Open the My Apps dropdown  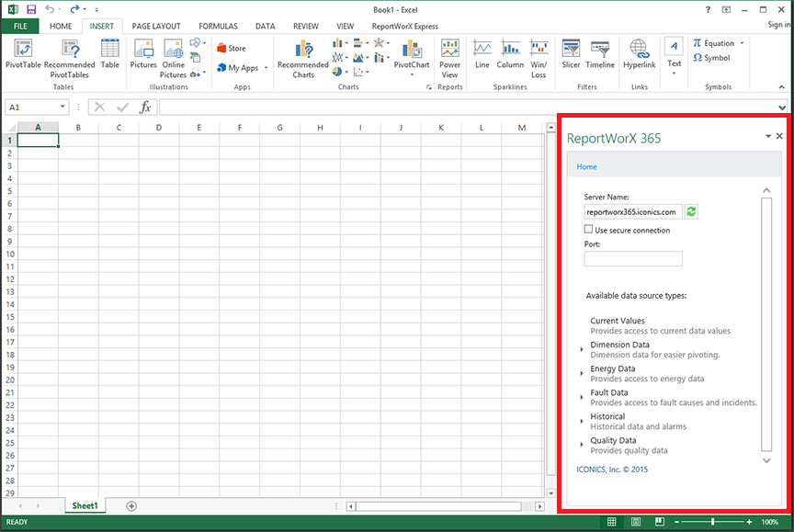click(x=266, y=68)
